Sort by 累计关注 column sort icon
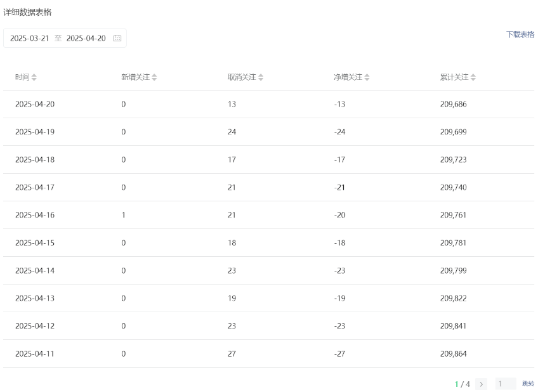The height and width of the screenshot is (392, 538). point(473,77)
